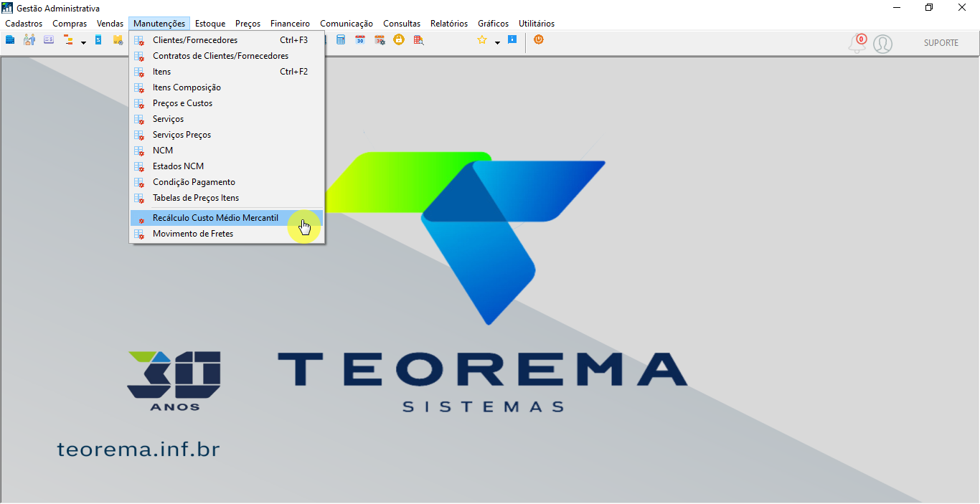
Task: Select Preços e Custos entry
Action: click(227, 103)
